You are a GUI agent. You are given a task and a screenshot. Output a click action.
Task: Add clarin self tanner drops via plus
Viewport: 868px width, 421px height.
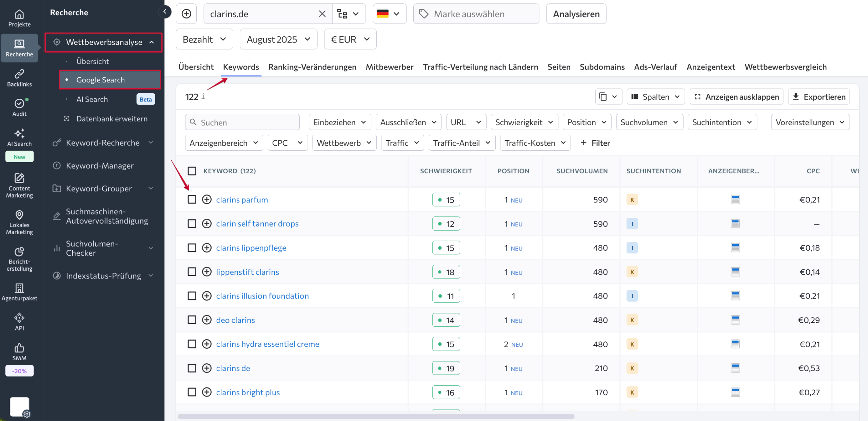207,224
